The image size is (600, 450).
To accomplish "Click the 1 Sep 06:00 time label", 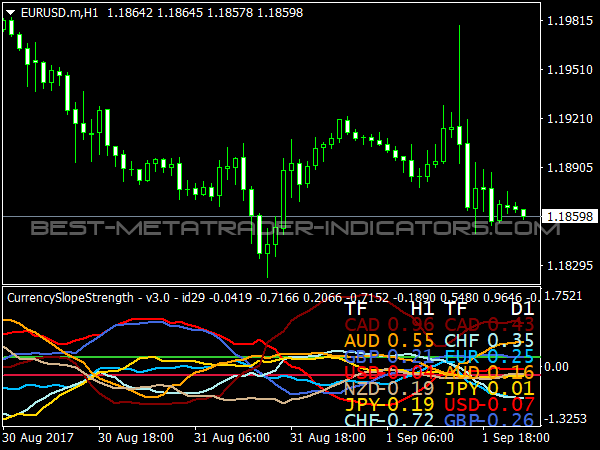I will (x=420, y=437).
